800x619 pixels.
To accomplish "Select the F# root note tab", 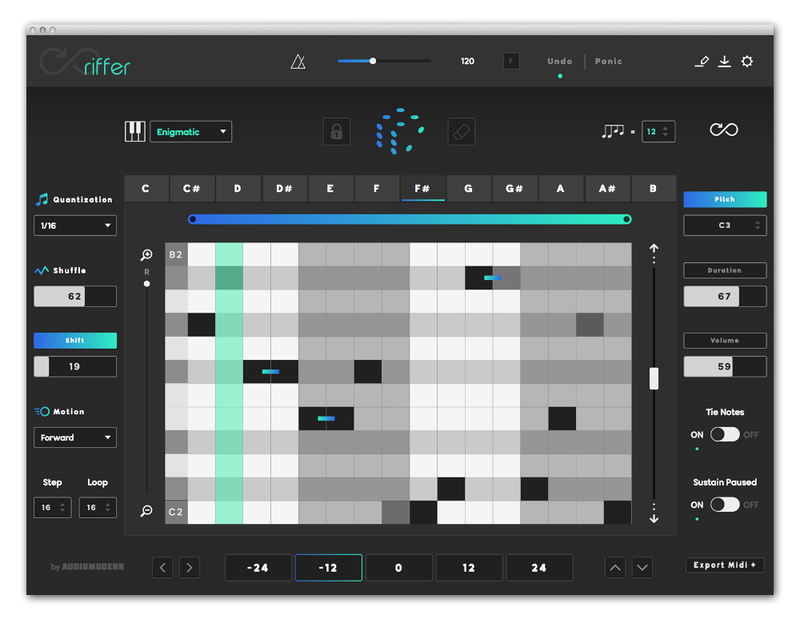I will [x=422, y=188].
